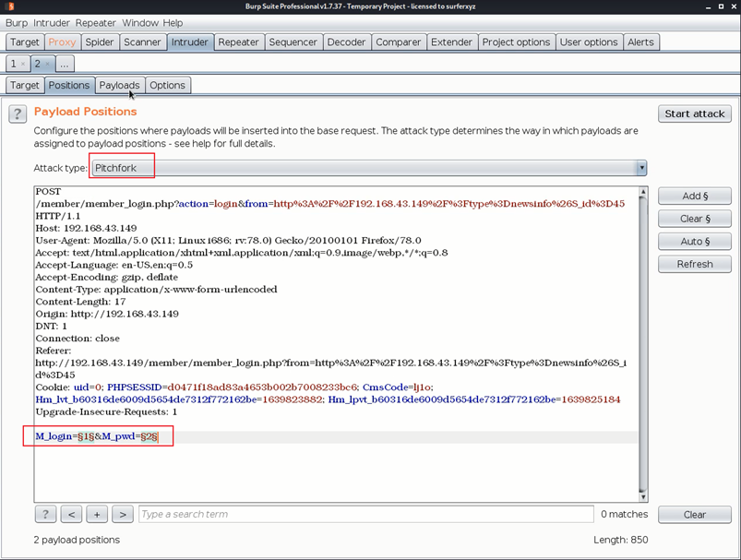Open the Options sub-tab
The width and height of the screenshot is (741, 560).
[167, 85]
